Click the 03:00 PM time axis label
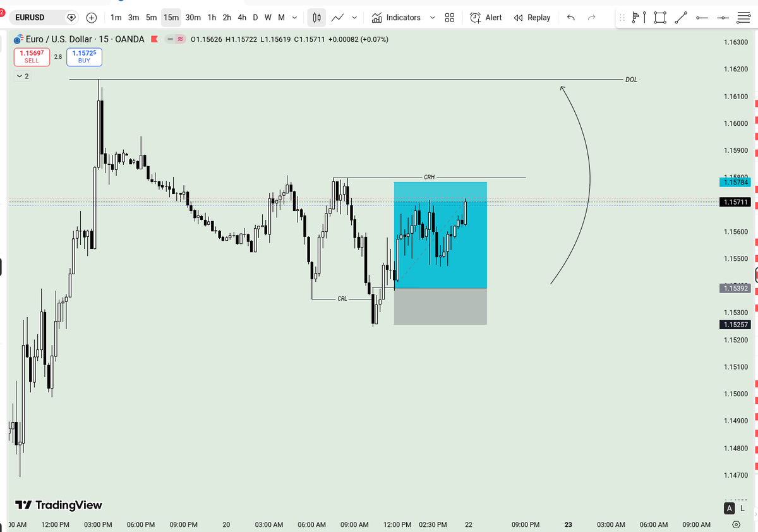 coord(98,525)
